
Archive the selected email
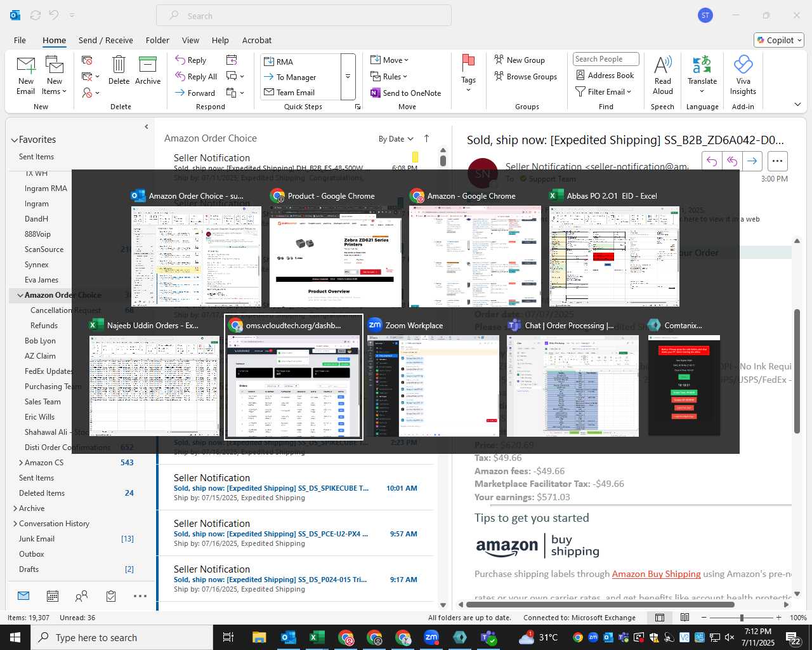(148, 70)
